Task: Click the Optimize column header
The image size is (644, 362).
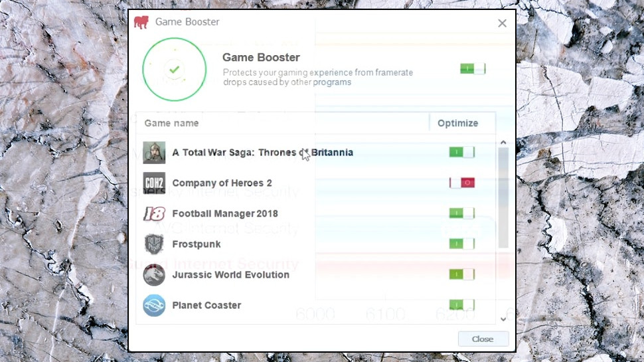Action: pyautogui.click(x=457, y=124)
